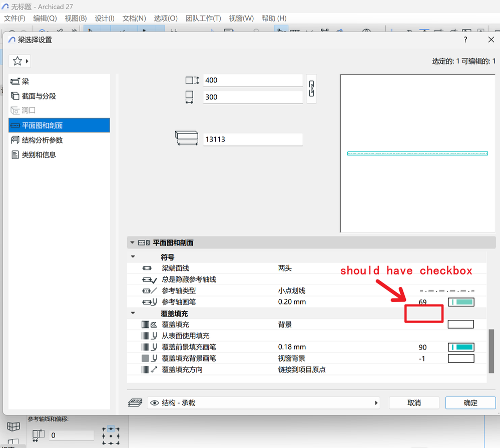Screen dimensions: 500x448
Task: Select the 梁 settings page
Action: [x=60, y=81]
